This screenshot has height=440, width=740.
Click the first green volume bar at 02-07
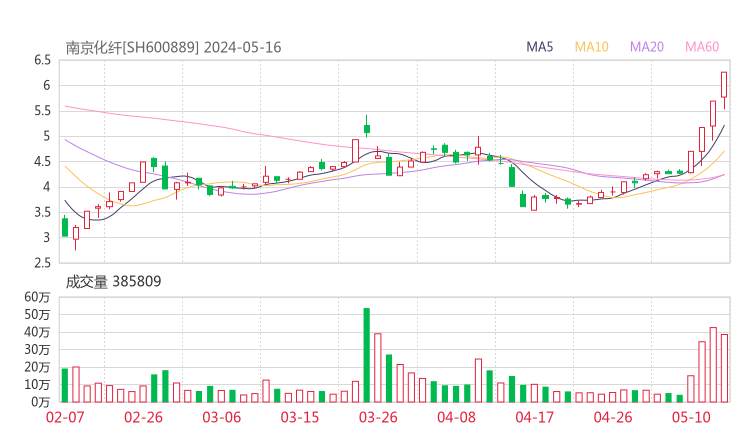tap(65, 385)
